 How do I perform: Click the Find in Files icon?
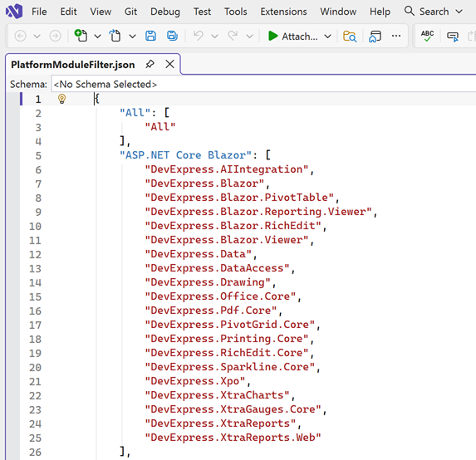(x=350, y=36)
